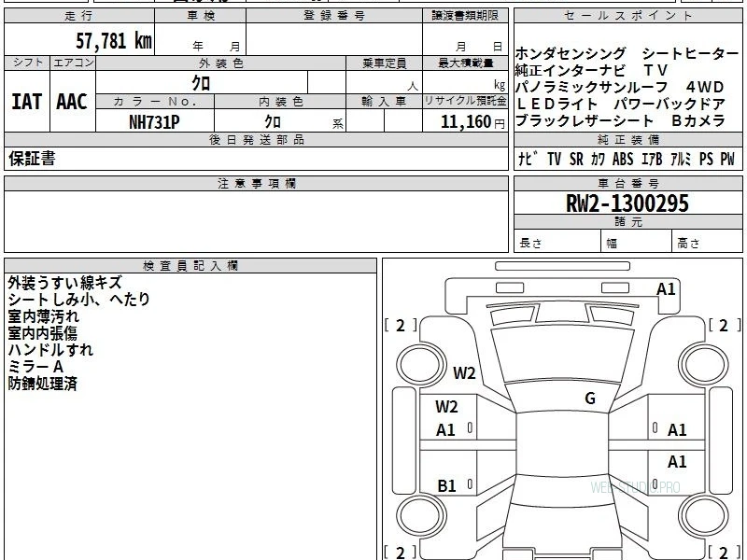Click the 最大積載量 header
The image size is (747, 560).
[x=465, y=63]
